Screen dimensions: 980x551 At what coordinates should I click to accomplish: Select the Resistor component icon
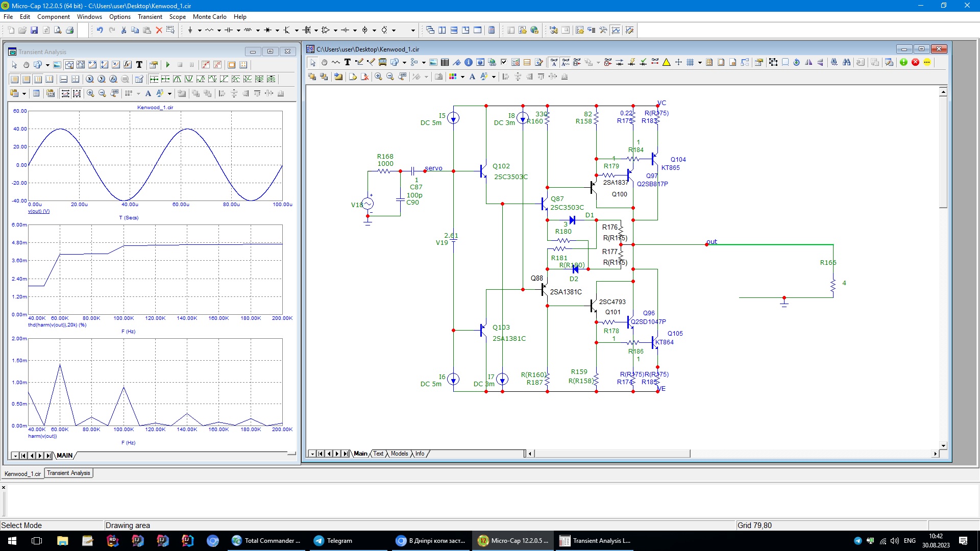click(209, 30)
